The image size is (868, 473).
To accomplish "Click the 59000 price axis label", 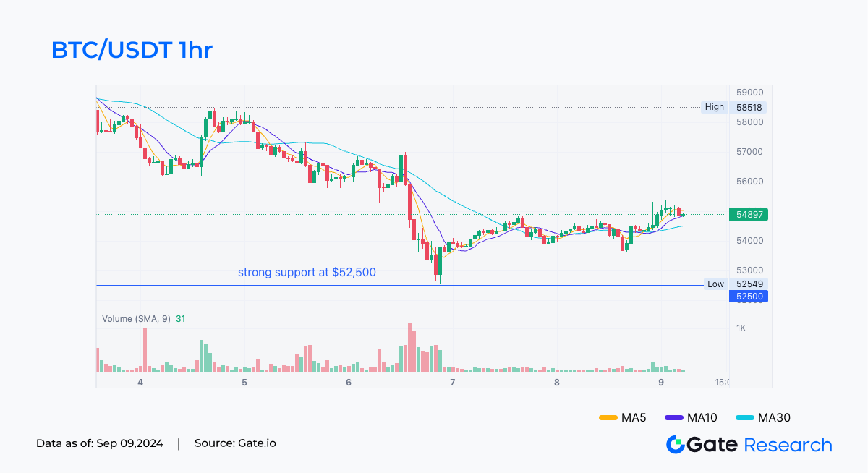I will [x=750, y=93].
